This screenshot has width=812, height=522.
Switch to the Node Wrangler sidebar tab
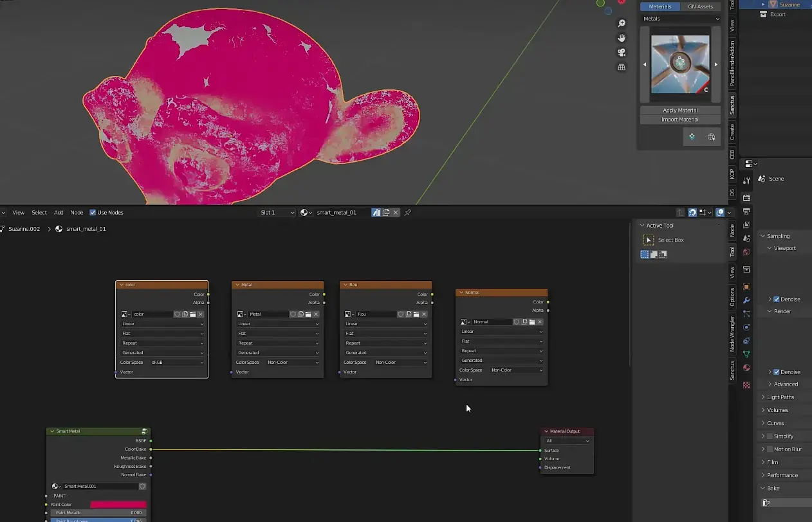[732, 334]
